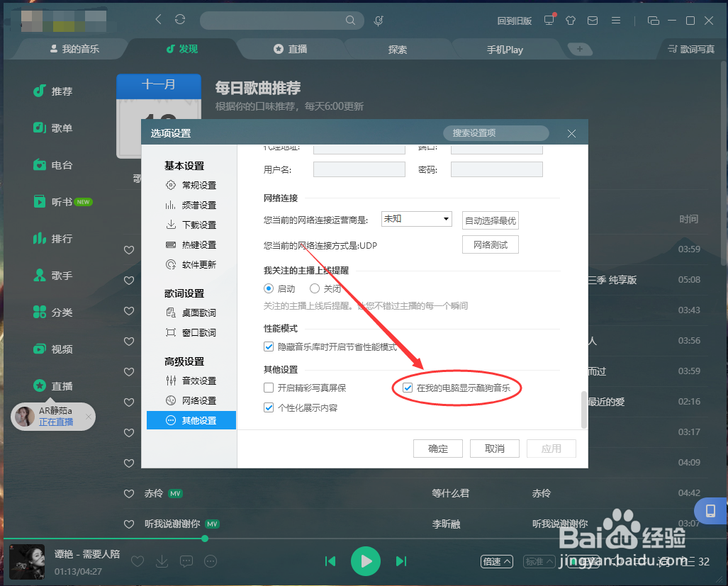Screen dimensions: 728x586
Task: Download the currently playing song
Action: coord(162,561)
